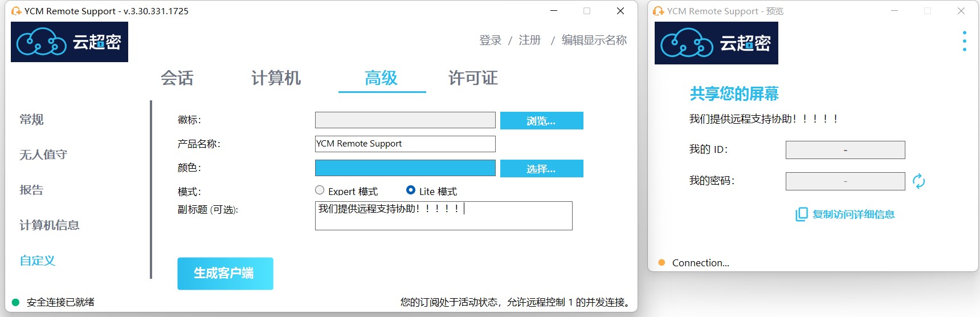The image size is (980, 317).
Task: Click the 注册 link
Action: pos(530,40)
